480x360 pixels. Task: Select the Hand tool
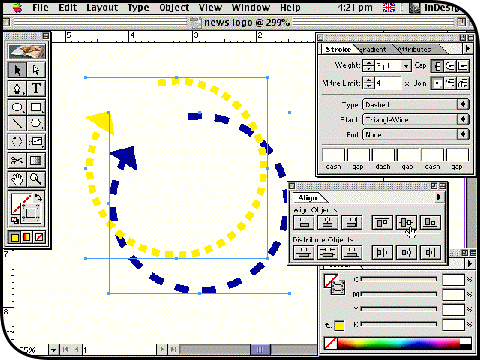coord(17,179)
